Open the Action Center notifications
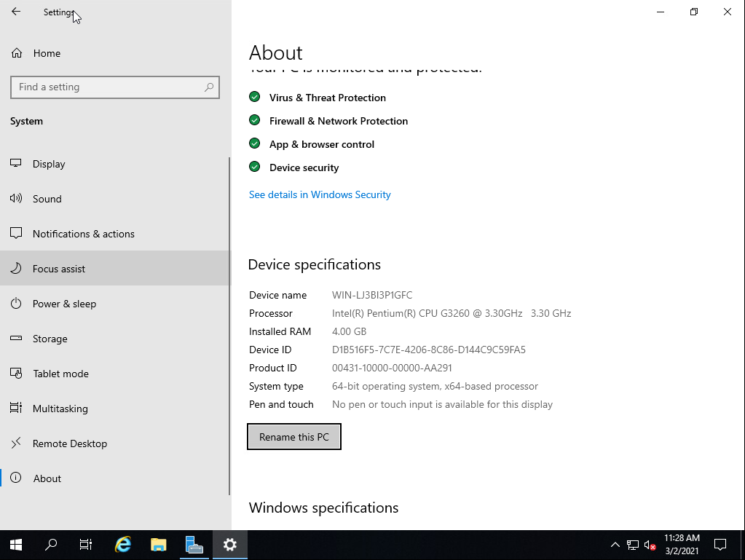Image resolution: width=745 pixels, height=560 pixels. tap(720, 545)
